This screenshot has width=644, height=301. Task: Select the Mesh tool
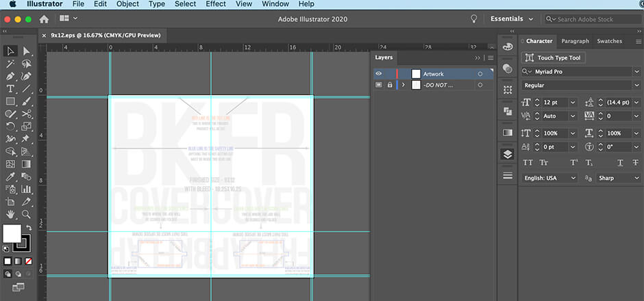10,164
